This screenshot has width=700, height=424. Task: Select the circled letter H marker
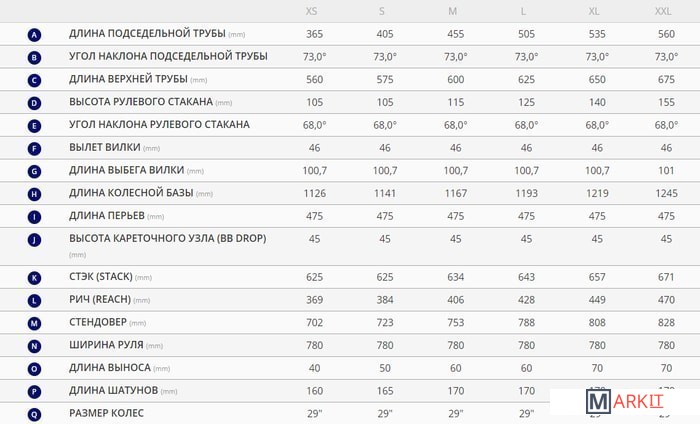tap(35, 194)
